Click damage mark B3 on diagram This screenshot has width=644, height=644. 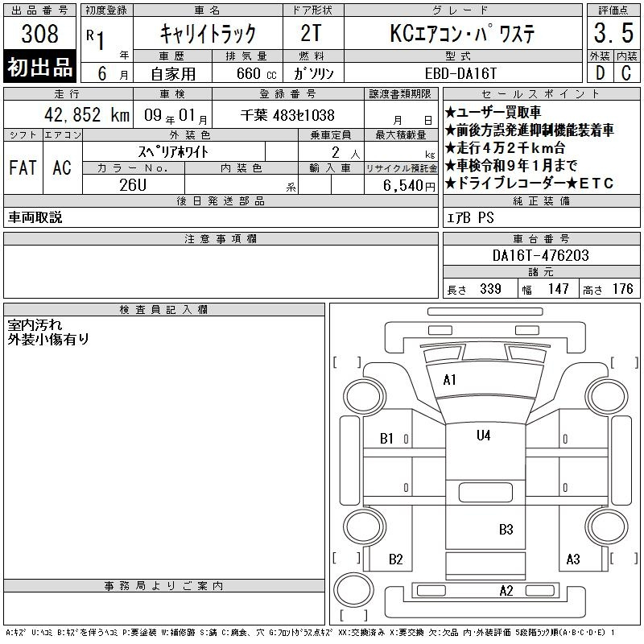pos(506,530)
